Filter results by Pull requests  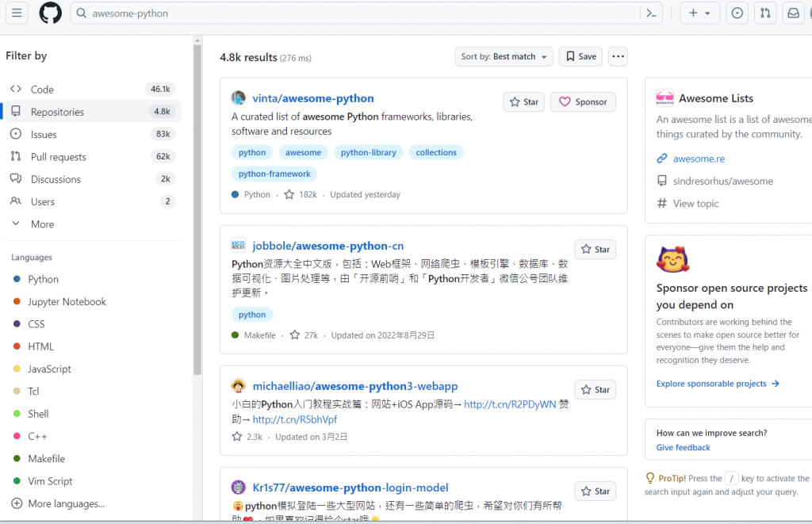[94, 156]
